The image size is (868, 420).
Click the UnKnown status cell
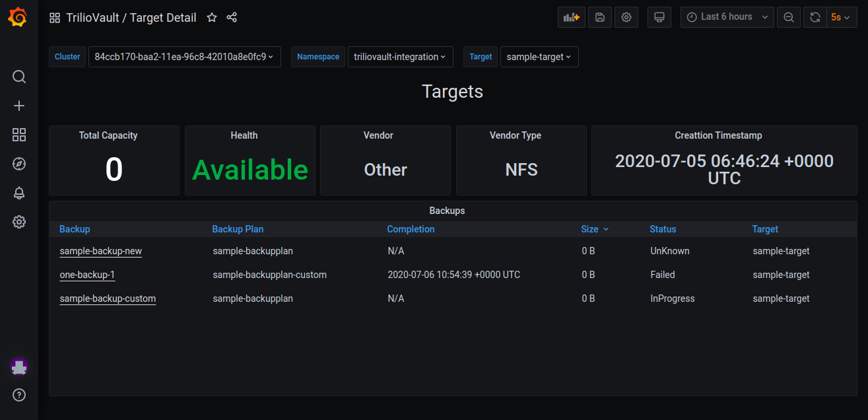pos(670,251)
